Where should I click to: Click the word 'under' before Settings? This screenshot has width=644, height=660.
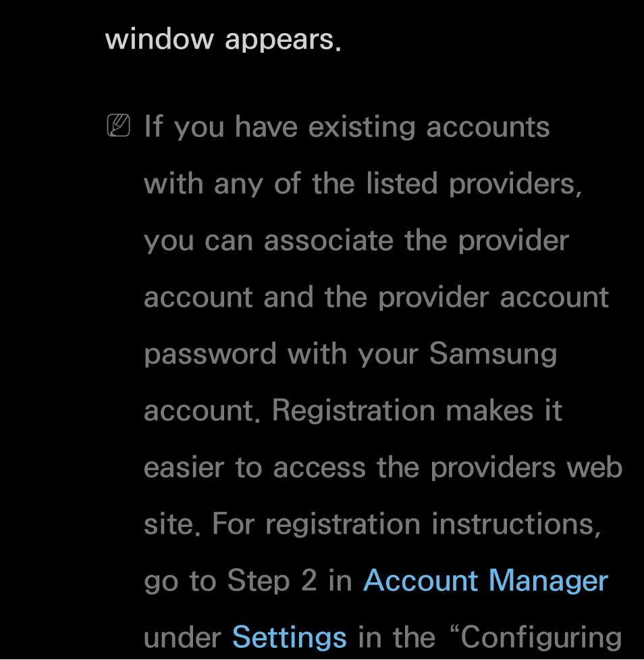pos(182,638)
